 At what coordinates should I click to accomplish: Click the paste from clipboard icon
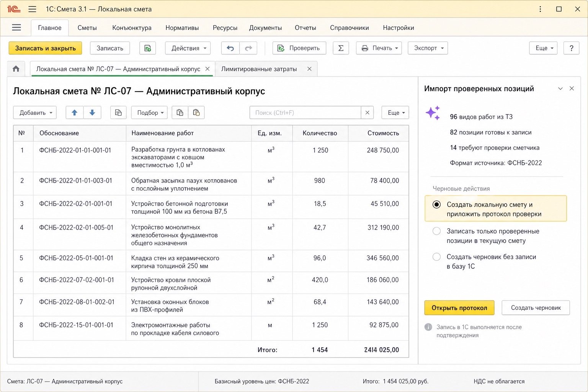tap(196, 113)
